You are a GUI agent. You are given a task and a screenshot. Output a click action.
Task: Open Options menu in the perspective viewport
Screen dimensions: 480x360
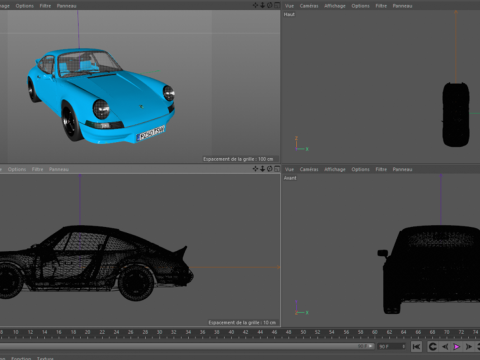click(24, 6)
